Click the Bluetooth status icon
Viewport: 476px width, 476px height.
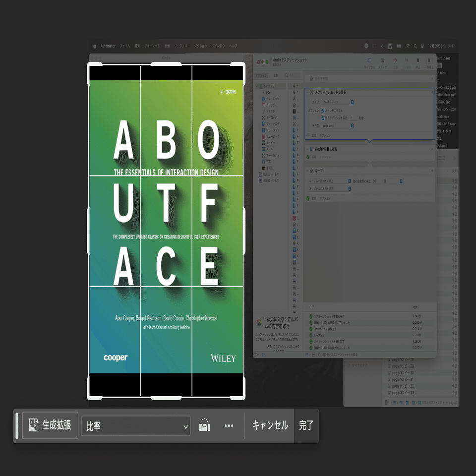[382, 46]
